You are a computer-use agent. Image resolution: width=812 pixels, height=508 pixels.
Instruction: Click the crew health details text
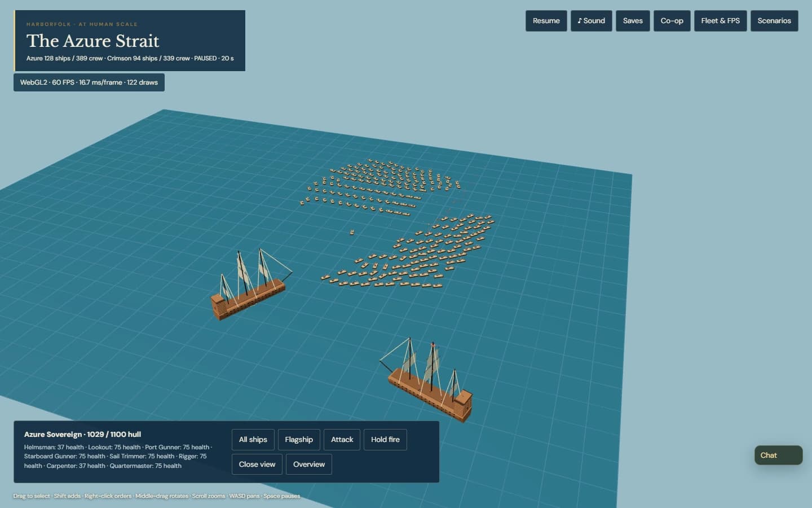[x=118, y=457]
